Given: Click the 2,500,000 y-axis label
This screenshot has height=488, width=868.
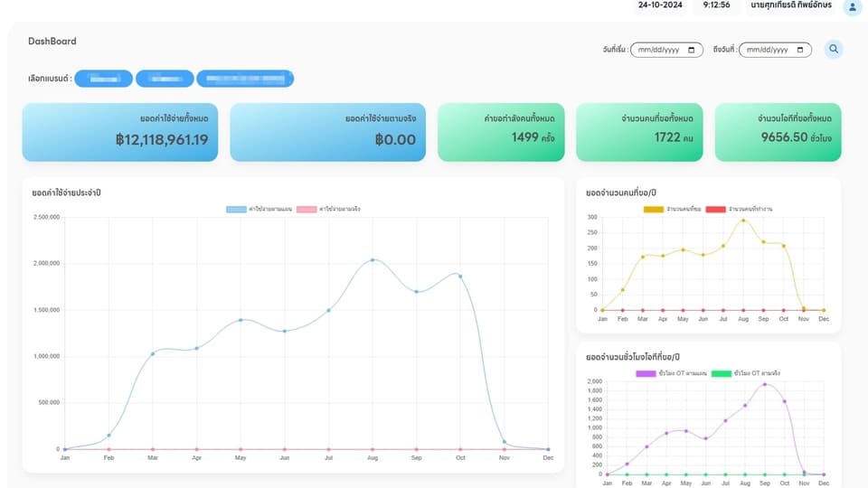Looking at the screenshot, I should (46, 218).
